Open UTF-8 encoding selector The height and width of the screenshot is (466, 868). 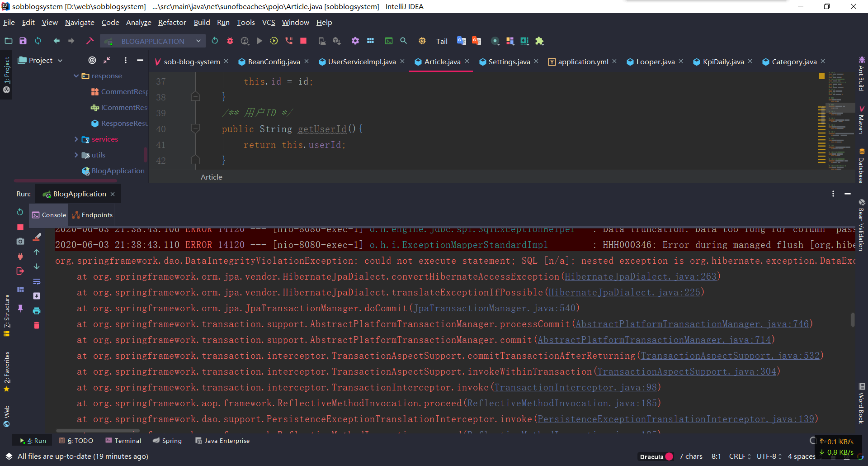[769, 456]
